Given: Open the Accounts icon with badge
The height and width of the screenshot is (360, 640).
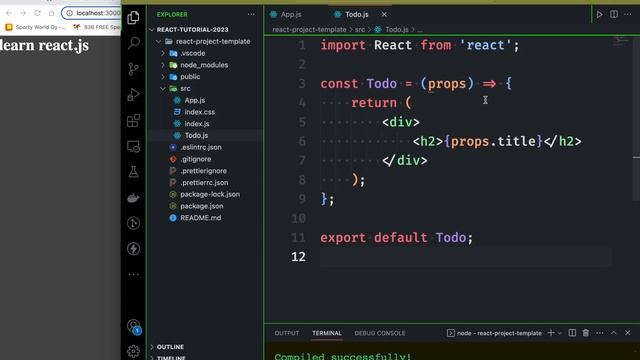Looking at the screenshot, I should 134,327.
